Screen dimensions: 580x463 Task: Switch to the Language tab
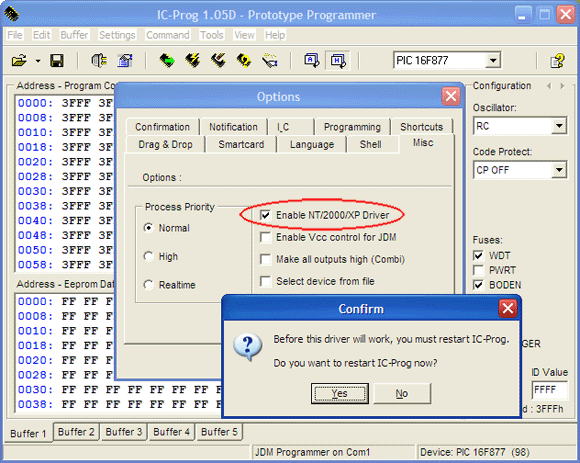pyautogui.click(x=312, y=144)
